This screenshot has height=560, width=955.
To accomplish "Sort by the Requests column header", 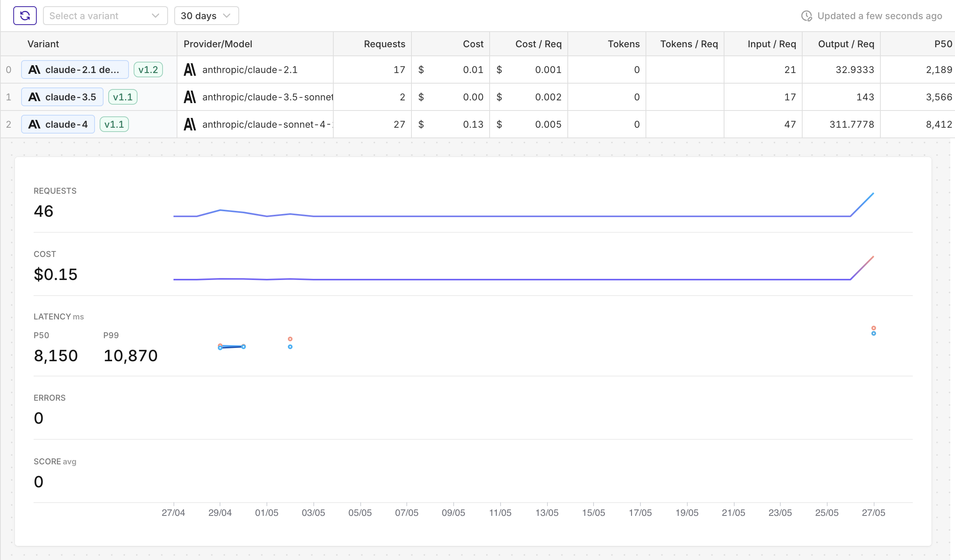I will pyautogui.click(x=384, y=44).
